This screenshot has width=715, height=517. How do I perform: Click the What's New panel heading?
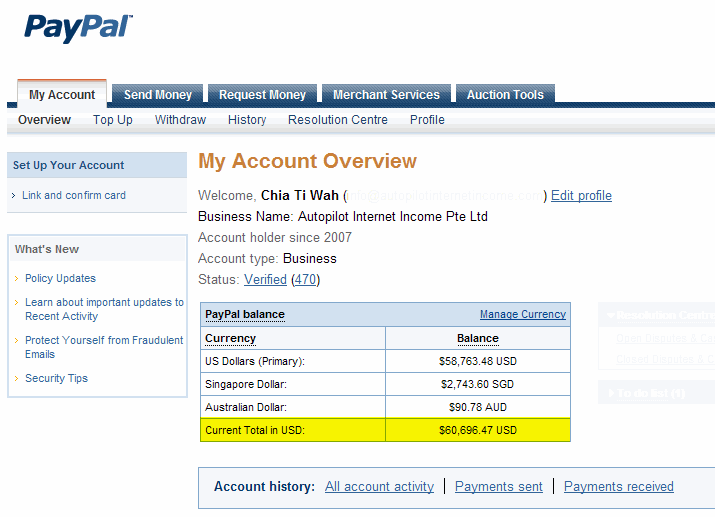point(47,249)
